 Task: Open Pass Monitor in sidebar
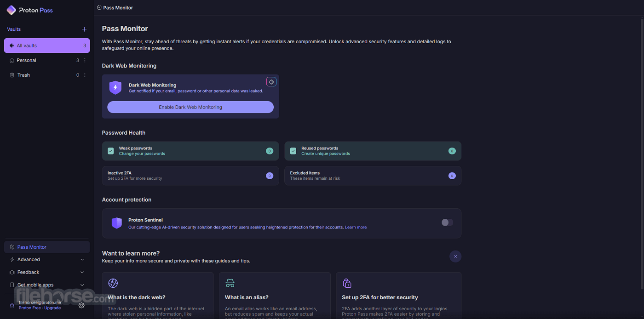click(x=47, y=247)
